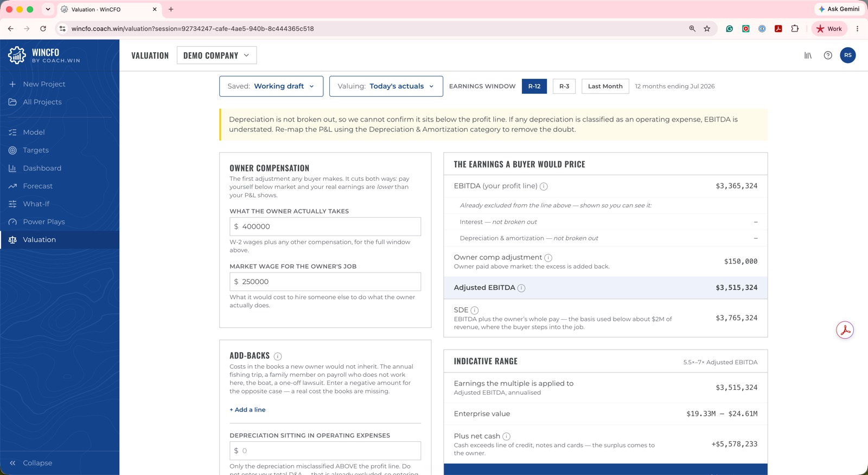Click the owner actually takes input field
Screen dimensions: 868x475
[325, 227]
